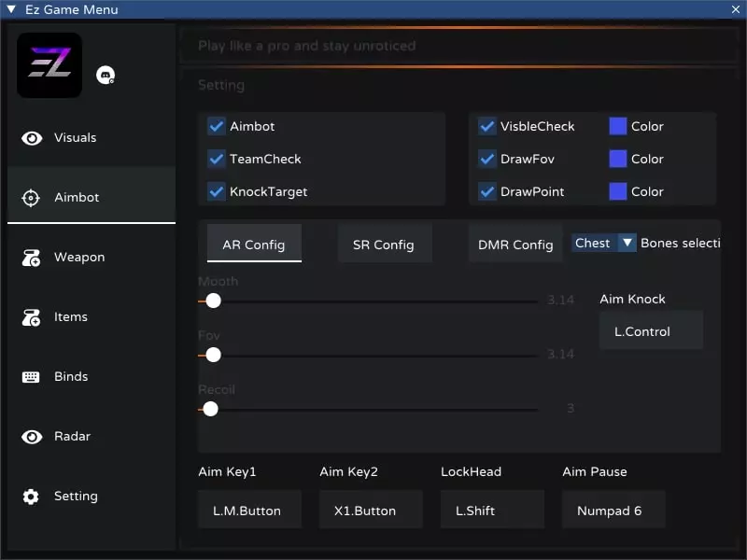Viewport: 747px width, 560px height.
Task: Click the 'Aim Knock' label
Action: (632, 299)
